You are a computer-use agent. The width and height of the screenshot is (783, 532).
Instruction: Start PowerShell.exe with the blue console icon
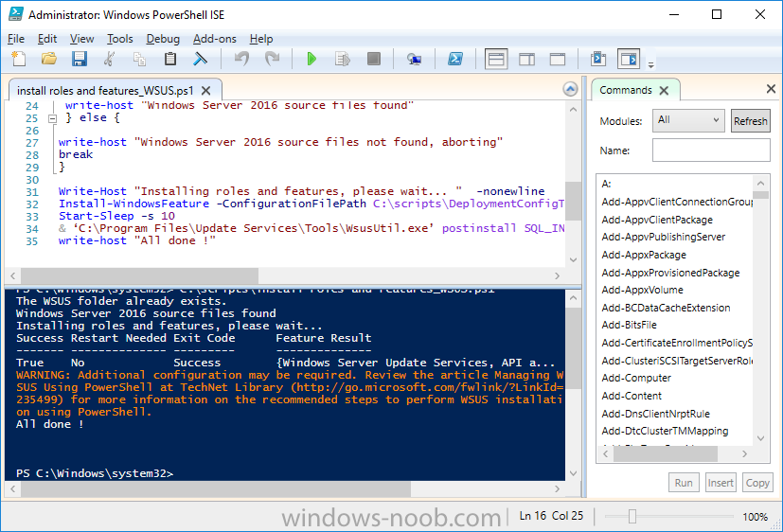pos(454,59)
